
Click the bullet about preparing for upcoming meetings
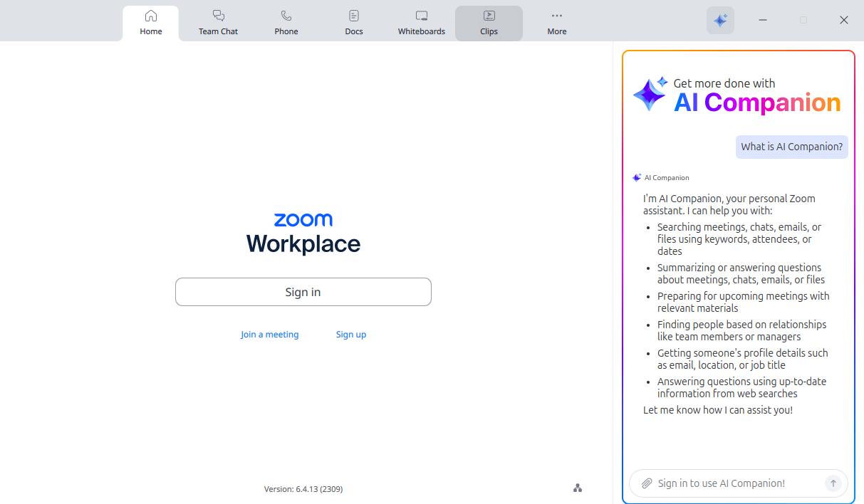[x=743, y=302]
